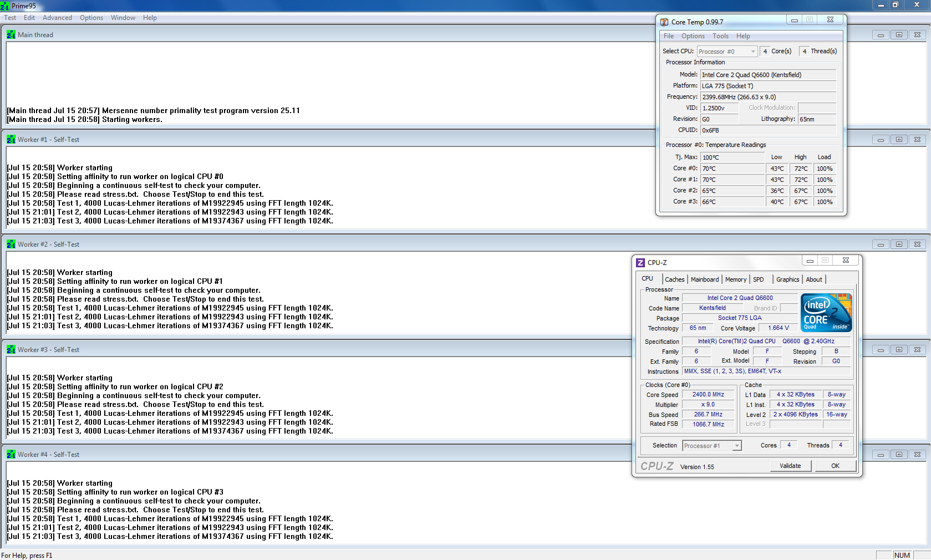Minimize the Core Temp window
This screenshot has width=931, height=560.
[794, 20]
